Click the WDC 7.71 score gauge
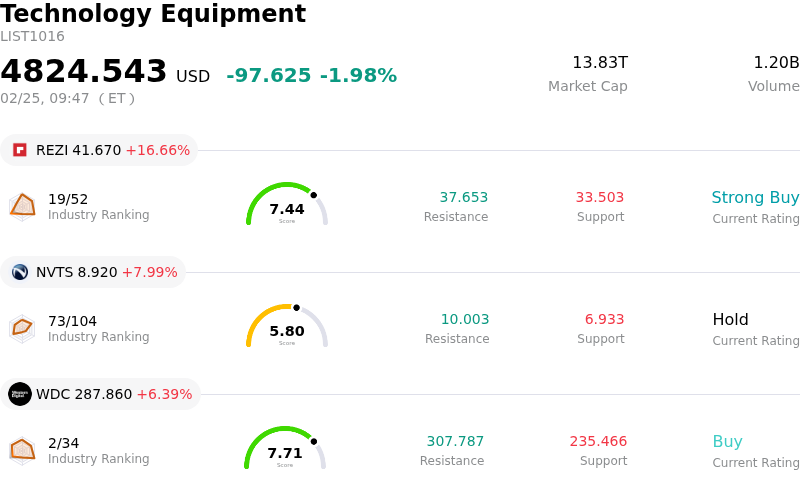This screenshot has width=800, height=488. click(x=285, y=450)
